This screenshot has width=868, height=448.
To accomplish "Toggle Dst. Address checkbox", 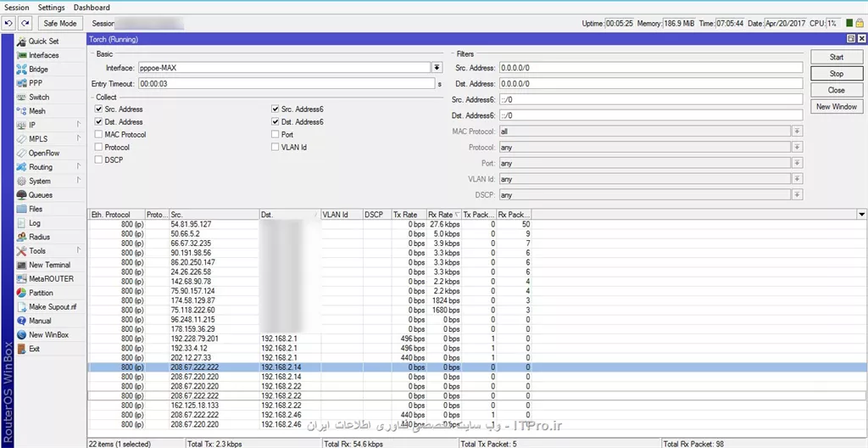I will pos(98,121).
